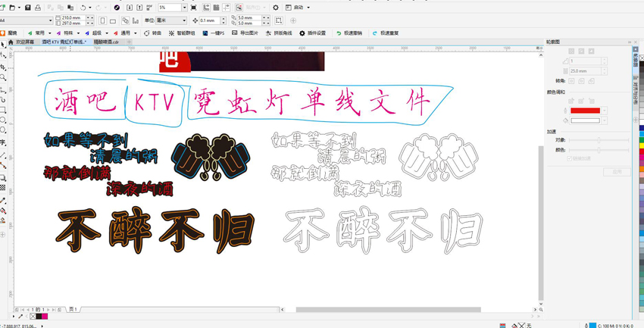Image resolution: width=644 pixels, height=328 pixels.
Task: Click the full-screen preview icon
Action: point(193,8)
